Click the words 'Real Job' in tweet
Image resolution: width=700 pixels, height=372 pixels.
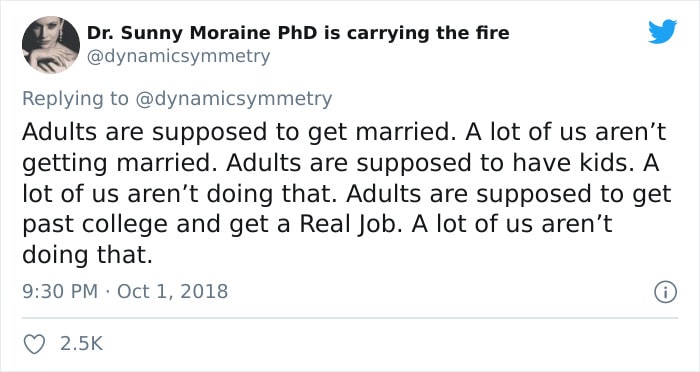click(348, 224)
